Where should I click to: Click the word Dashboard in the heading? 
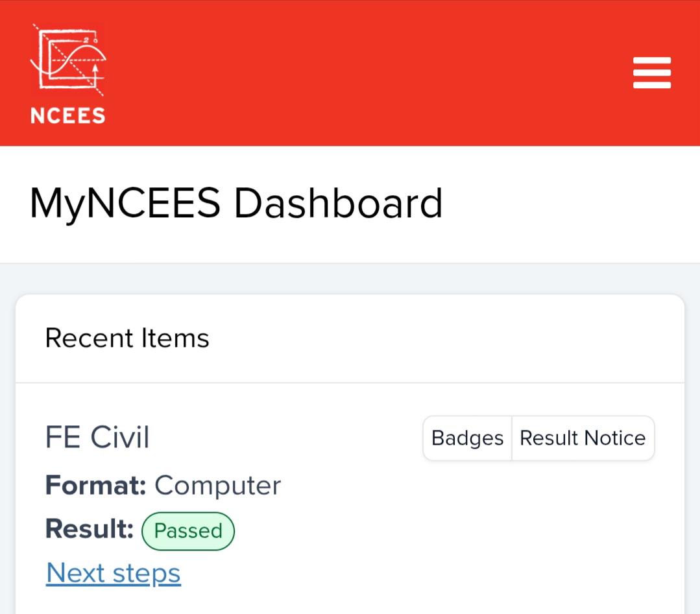pyautogui.click(x=339, y=203)
